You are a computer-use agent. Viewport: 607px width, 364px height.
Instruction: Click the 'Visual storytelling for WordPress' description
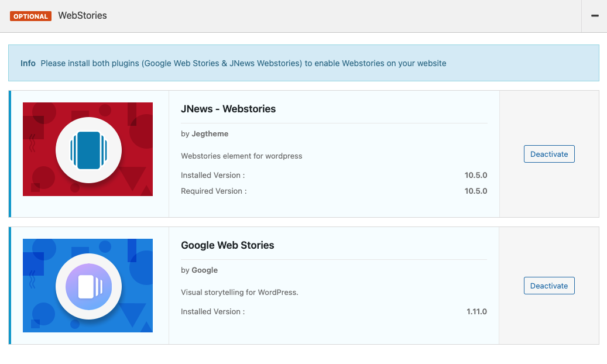click(239, 293)
